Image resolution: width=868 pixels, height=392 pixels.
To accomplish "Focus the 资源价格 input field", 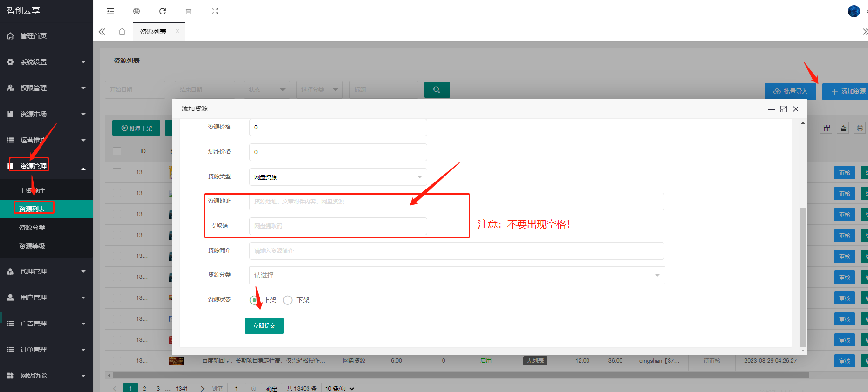I will tap(338, 128).
